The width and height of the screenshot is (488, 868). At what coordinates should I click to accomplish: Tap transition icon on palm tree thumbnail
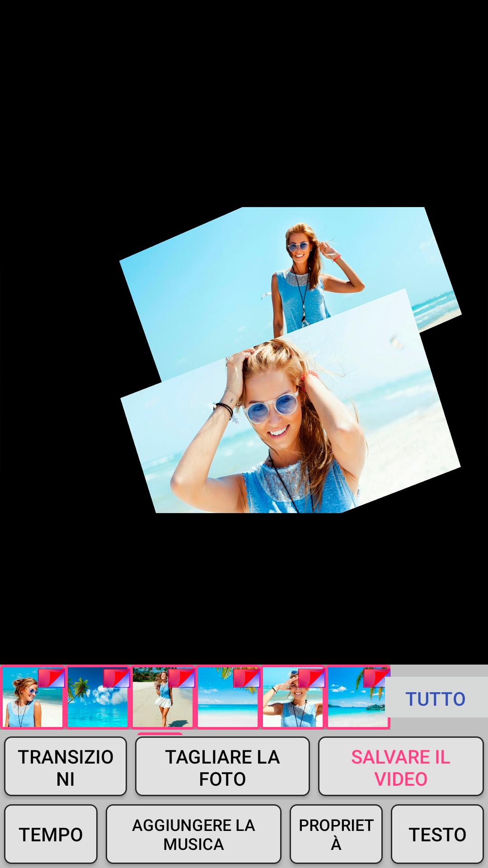[x=116, y=678]
